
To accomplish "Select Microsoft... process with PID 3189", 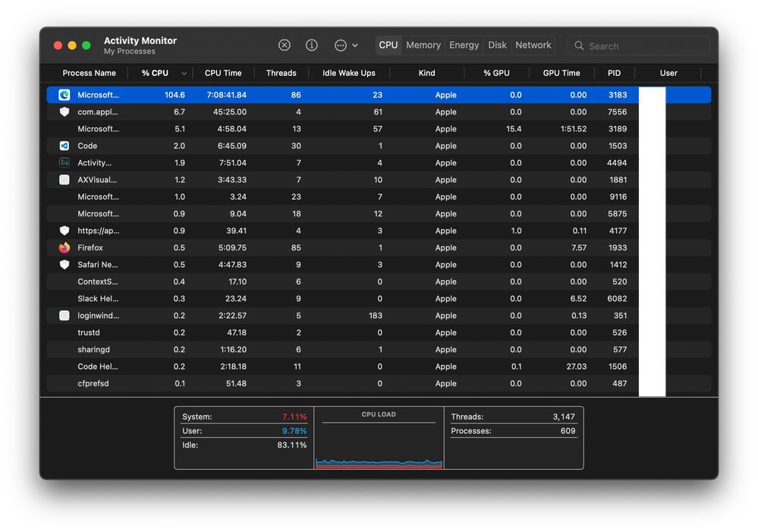I will pyautogui.click(x=379, y=129).
